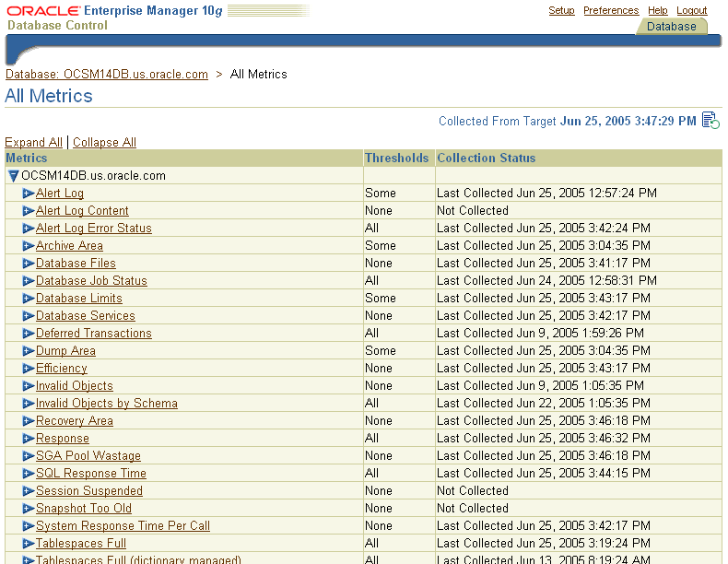728x564 pixels.
Task: Open the Invalid Objects link
Action: (75, 386)
